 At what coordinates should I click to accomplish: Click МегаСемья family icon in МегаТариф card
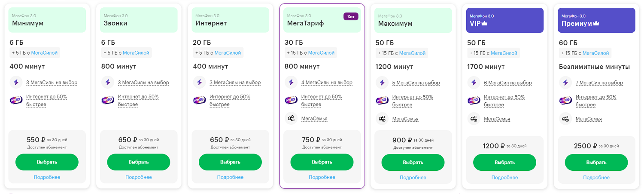(291, 118)
